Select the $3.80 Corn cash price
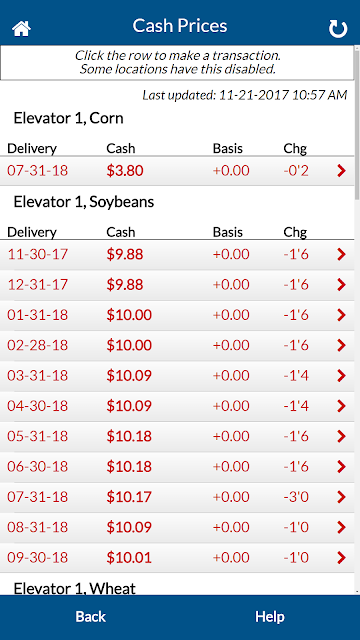Screen dimensions: 360x640 tap(125, 171)
